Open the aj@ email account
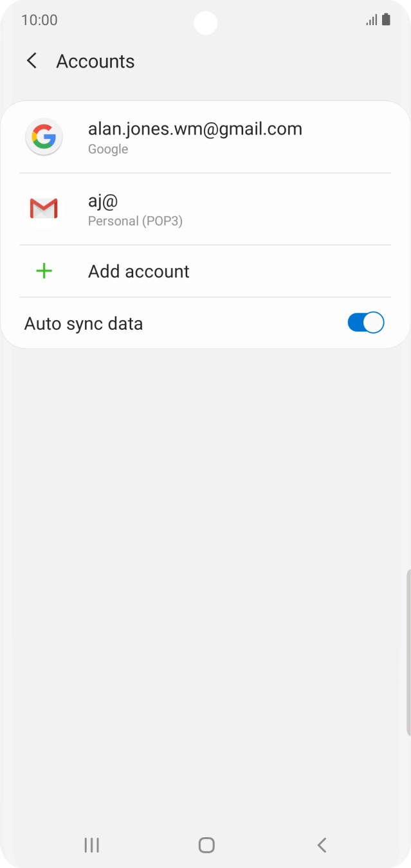Screen dimensions: 411x868 tap(103, 201)
